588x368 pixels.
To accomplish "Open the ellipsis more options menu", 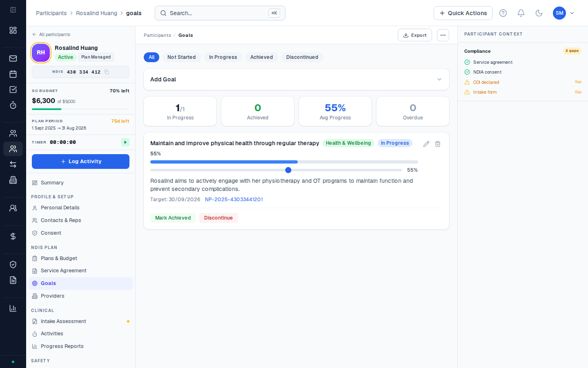I will 443,35.
